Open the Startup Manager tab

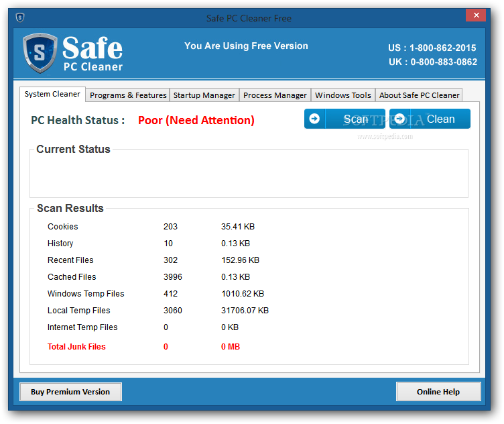204,95
